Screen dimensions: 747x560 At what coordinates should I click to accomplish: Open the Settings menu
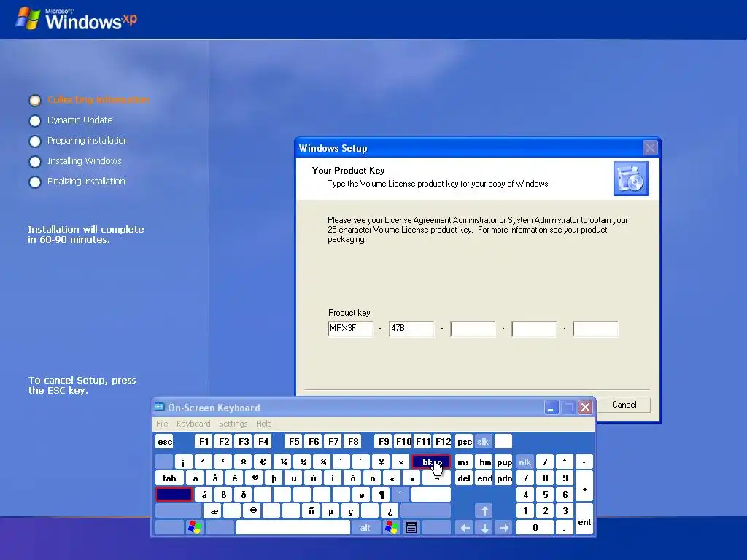233,424
